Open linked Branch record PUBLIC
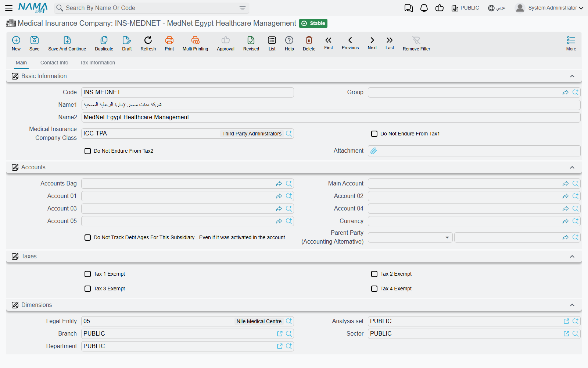588x368 pixels. tap(280, 334)
